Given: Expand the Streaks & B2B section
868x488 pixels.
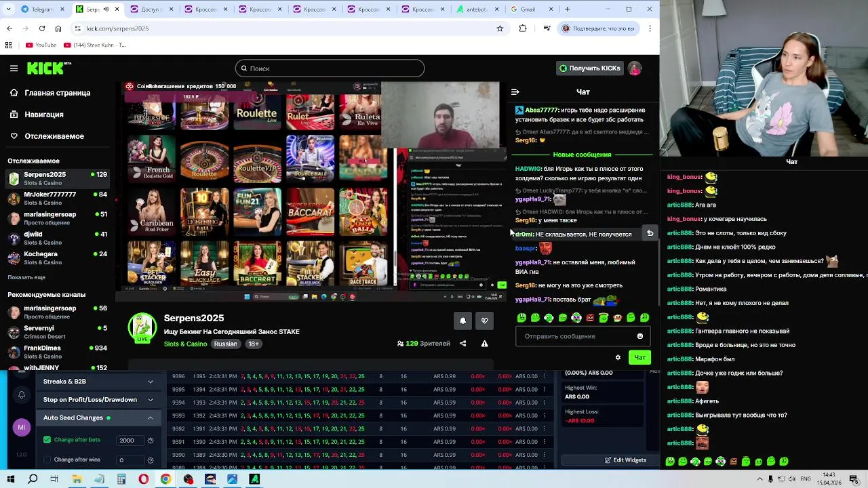Looking at the screenshot, I should (98, 382).
